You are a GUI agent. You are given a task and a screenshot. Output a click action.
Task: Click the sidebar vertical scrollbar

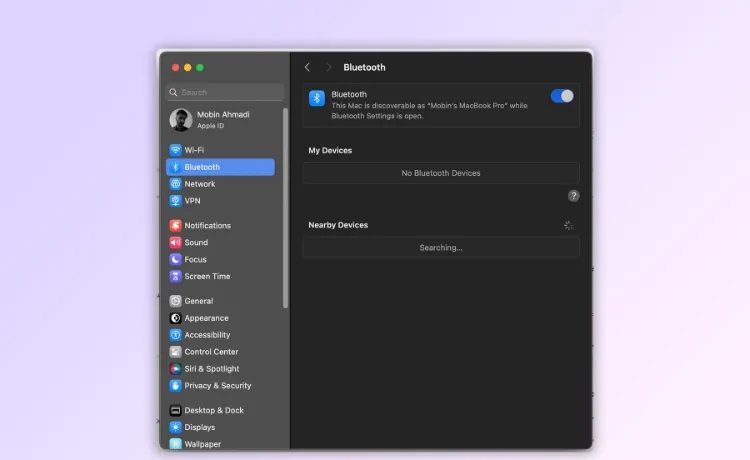286,208
